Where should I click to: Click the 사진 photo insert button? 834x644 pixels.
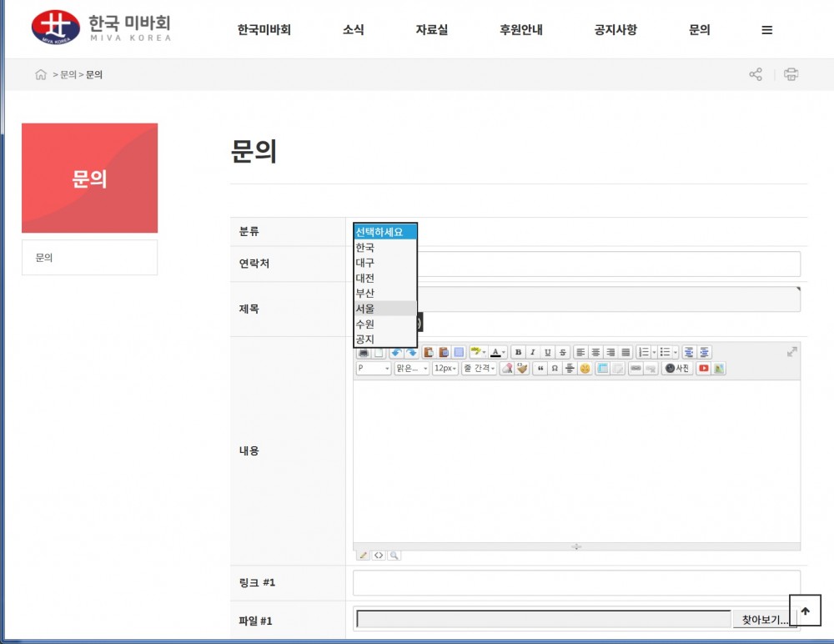coord(677,368)
